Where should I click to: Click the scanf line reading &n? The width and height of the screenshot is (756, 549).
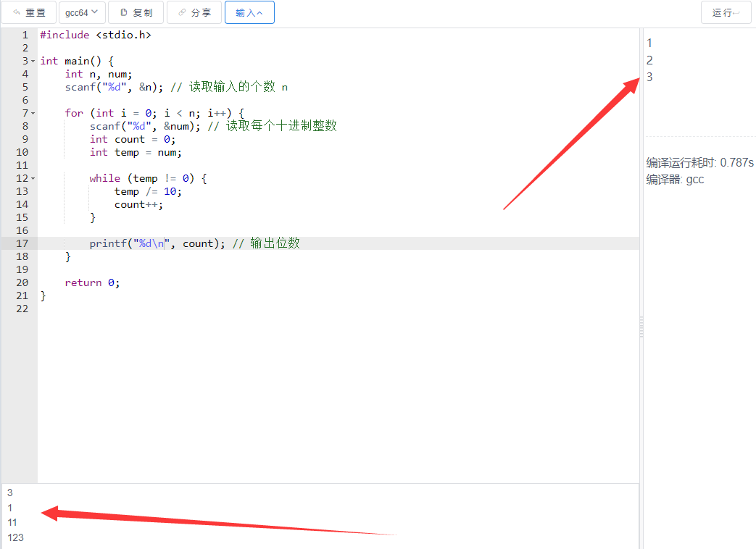pyautogui.click(x=115, y=87)
